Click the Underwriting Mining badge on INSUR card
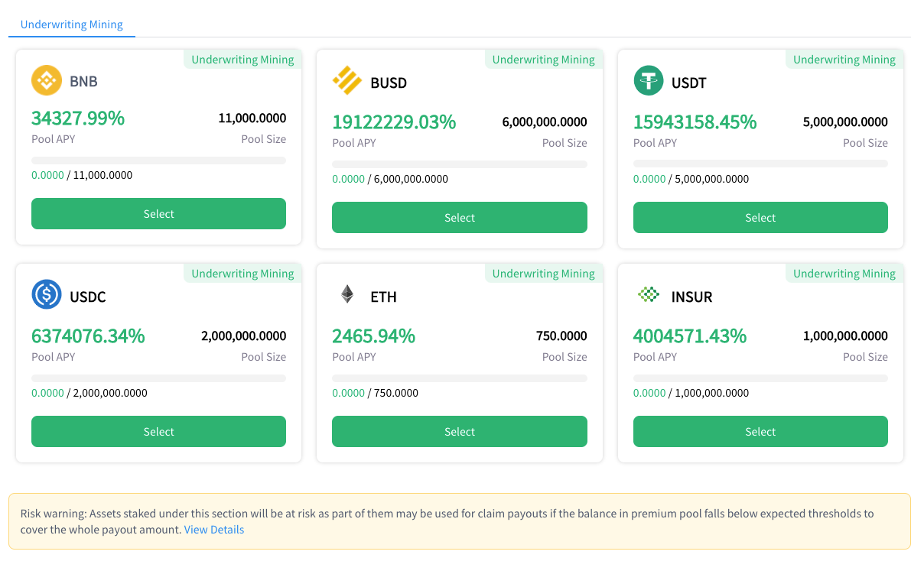The image size is (924, 561). 844,274
